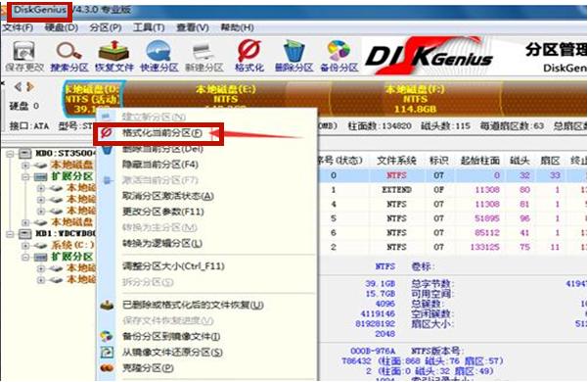The width and height of the screenshot is (588, 382).
Task: Select row with starting cylinder 133125
Action: (x=453, y=247)
